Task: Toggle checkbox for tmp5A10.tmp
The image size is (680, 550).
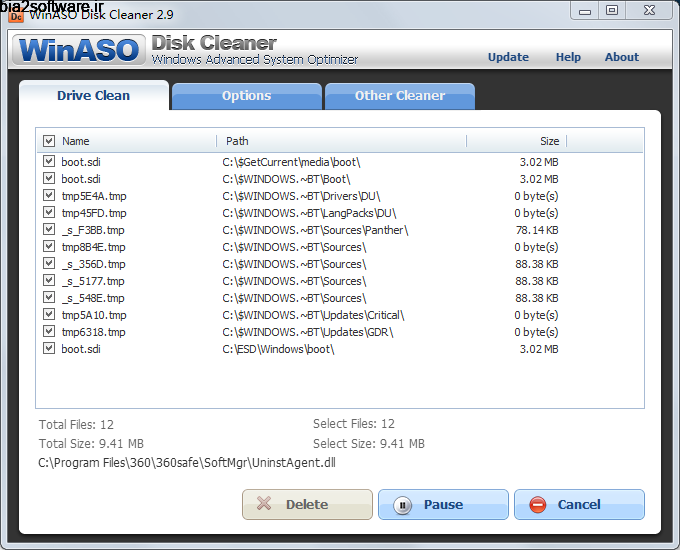Action: (x=49, y=314)
